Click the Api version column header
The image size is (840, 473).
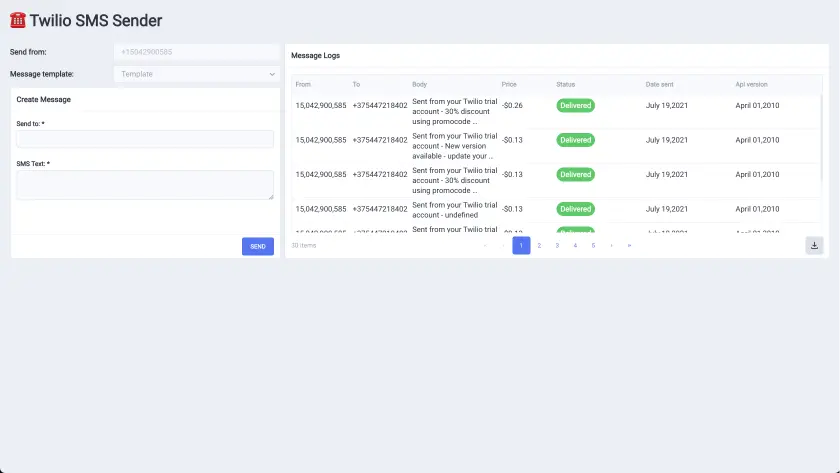[x=751, y=85]
